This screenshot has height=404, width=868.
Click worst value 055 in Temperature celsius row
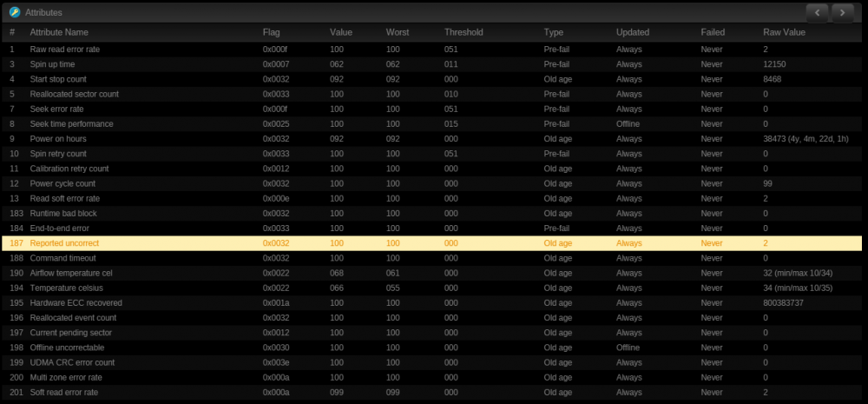(x=393, y=288)
